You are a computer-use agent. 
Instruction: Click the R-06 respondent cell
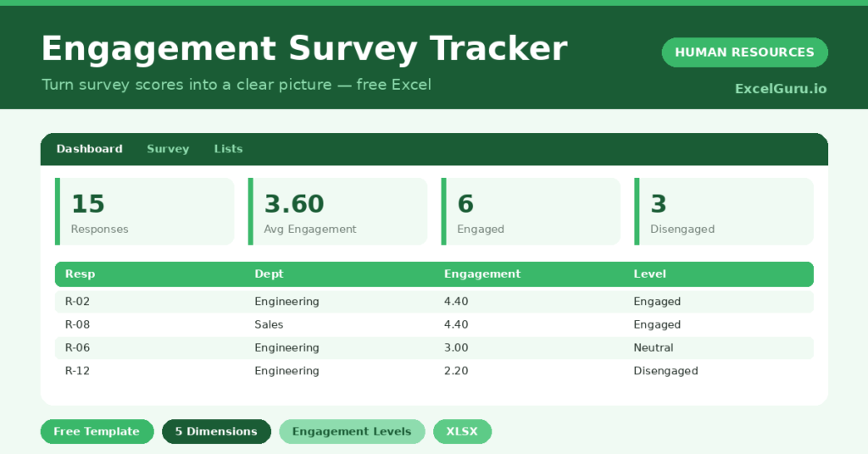(x=77, y=348)
